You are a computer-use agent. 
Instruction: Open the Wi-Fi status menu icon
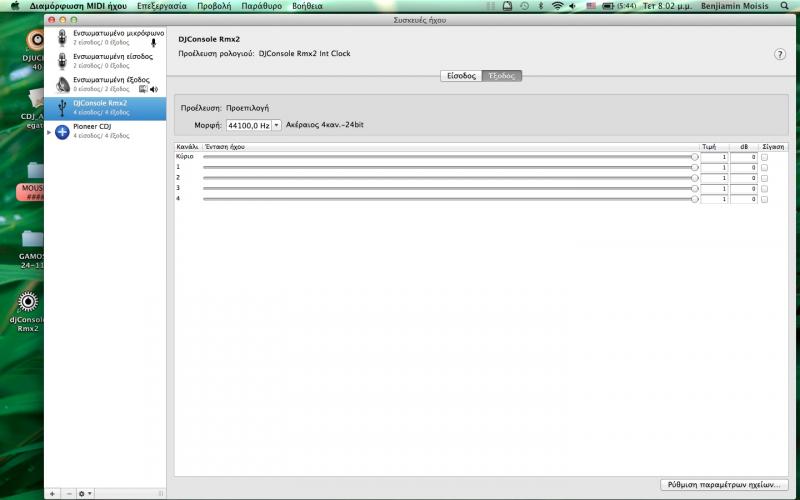point(557,6)
